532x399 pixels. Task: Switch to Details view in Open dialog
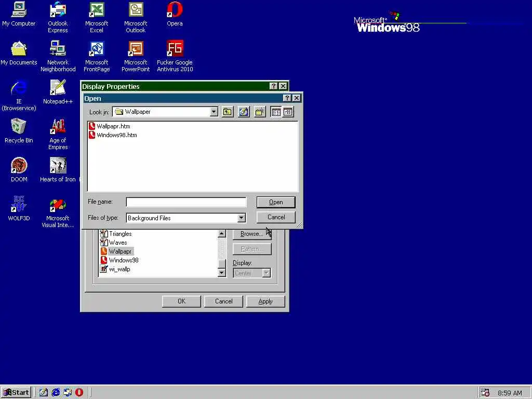tap(288, 112)
